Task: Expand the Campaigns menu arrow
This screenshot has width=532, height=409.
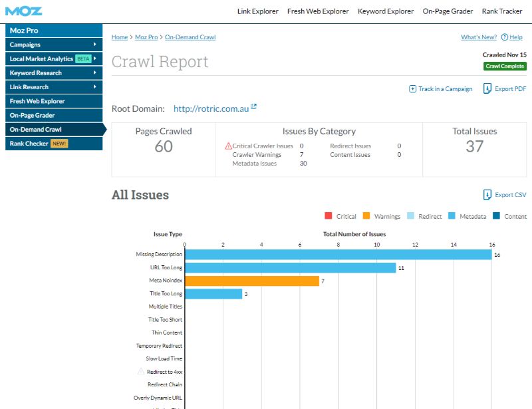Action: (x=94, y=45)
